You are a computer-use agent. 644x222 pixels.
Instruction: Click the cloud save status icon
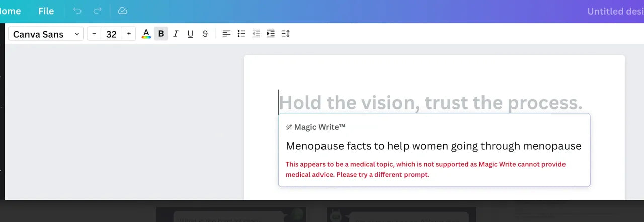(122, 11)
